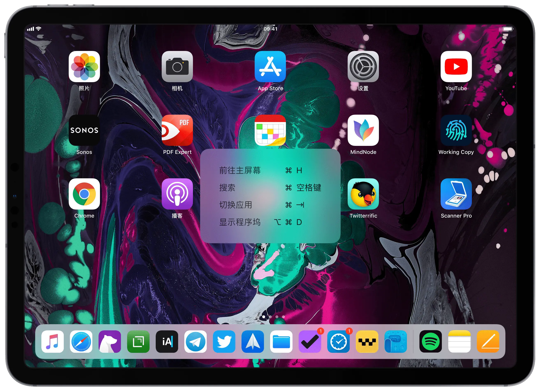This screenshot has height=392, width=541.
Task: Launch Spark mail paper-plane icon
Action: pyautogui.click(x=253, y=341)
